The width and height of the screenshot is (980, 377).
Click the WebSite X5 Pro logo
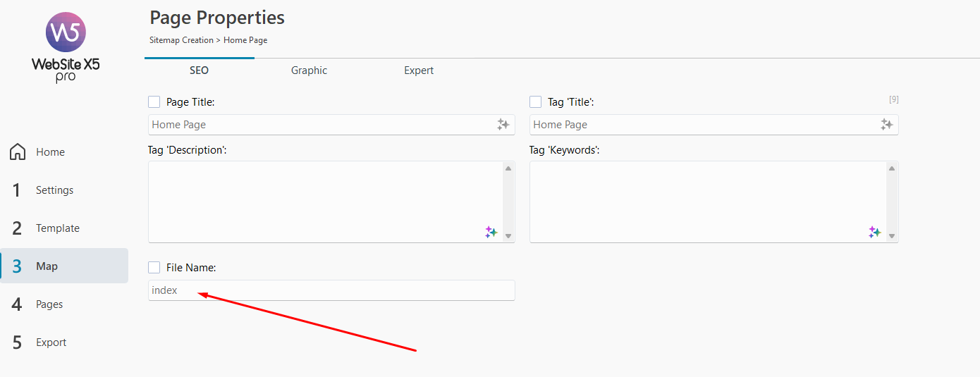66,47
